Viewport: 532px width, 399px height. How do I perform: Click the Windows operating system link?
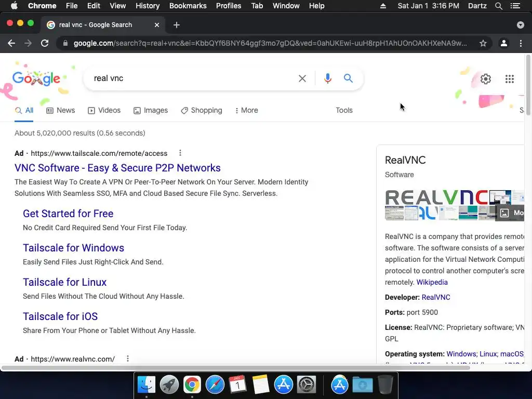462,354
